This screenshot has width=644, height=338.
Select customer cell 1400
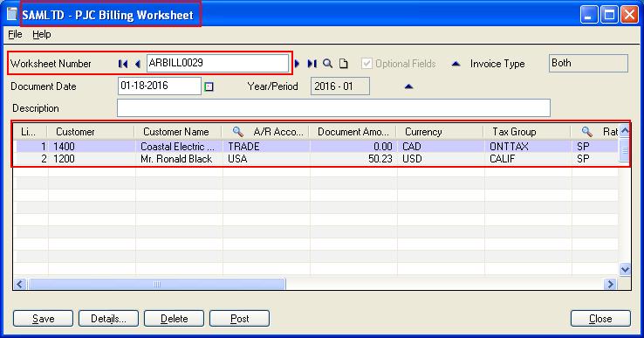click(x=91, y=147)
